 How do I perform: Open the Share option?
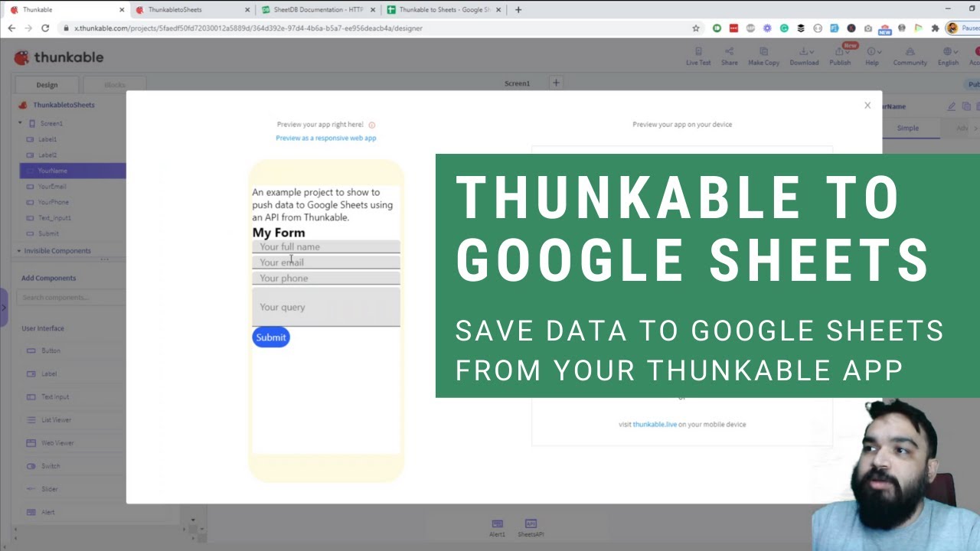click(729, 57)
